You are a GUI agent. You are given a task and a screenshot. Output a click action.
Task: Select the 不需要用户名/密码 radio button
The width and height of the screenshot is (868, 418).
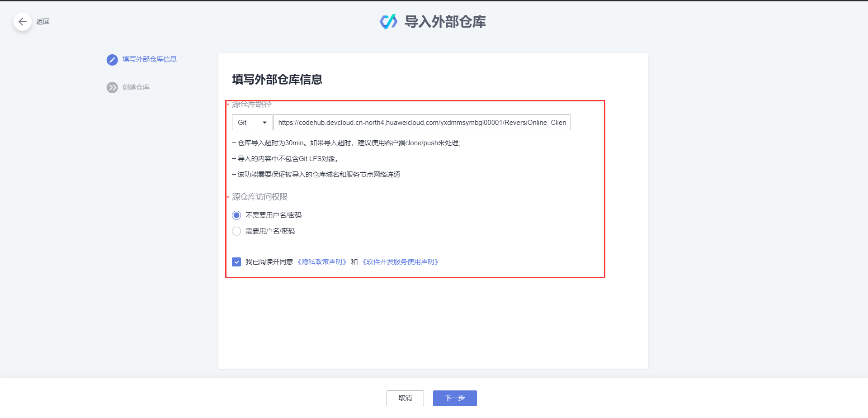point(236,215)
